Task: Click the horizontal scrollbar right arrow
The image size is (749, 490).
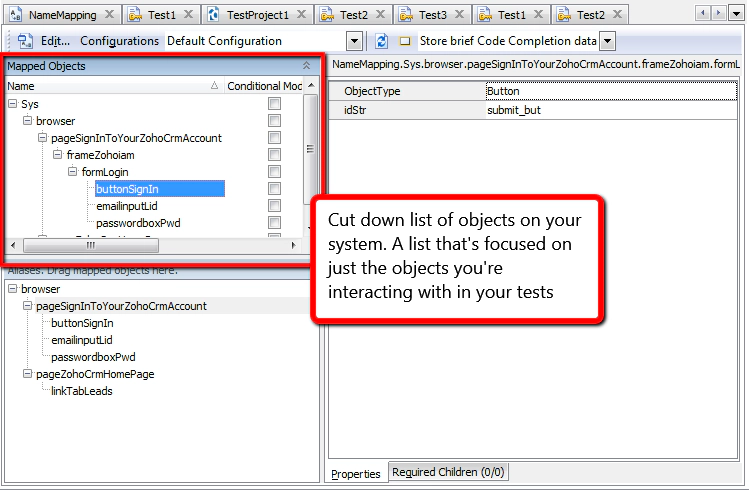Action: coord(293,245)
